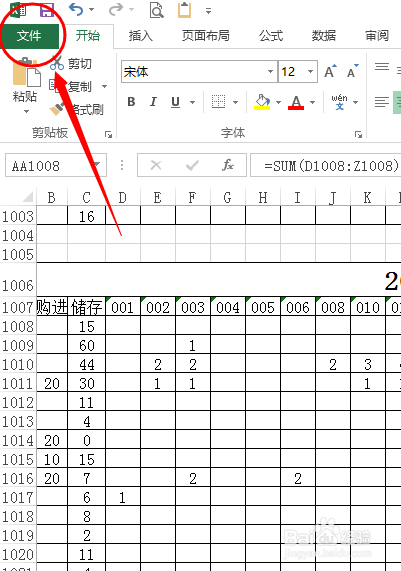Click the borders icon

click(219, 102)
